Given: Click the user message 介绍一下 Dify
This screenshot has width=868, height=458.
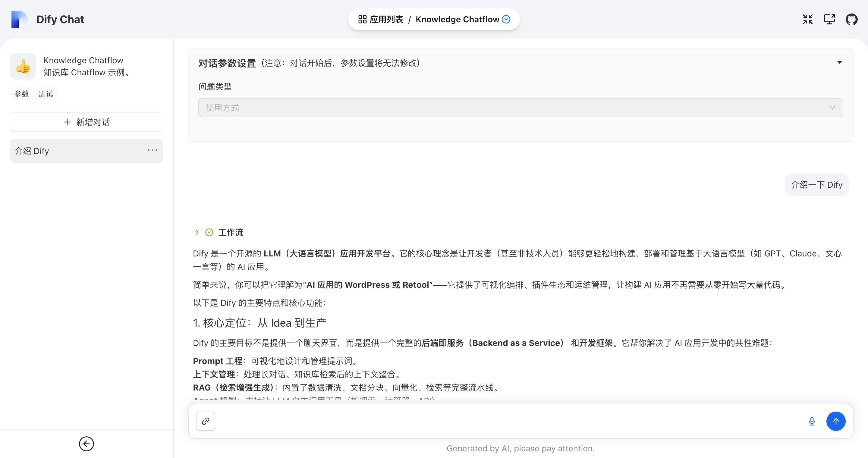Looking at the screenshot, I should (816, 185).
